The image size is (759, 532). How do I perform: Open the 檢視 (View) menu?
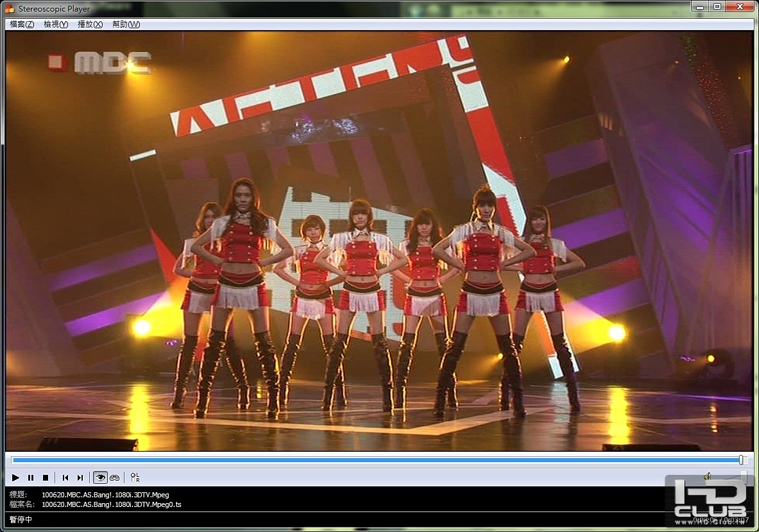(x=55, y=24)
